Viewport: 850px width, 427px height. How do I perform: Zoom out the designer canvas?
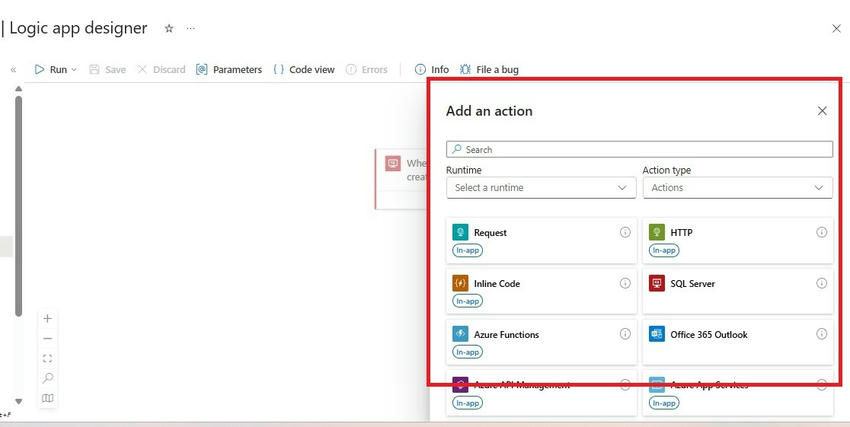48,339
